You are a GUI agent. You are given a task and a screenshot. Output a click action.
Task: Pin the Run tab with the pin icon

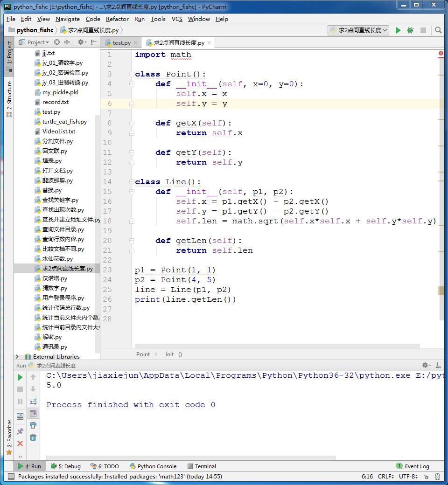20,431
